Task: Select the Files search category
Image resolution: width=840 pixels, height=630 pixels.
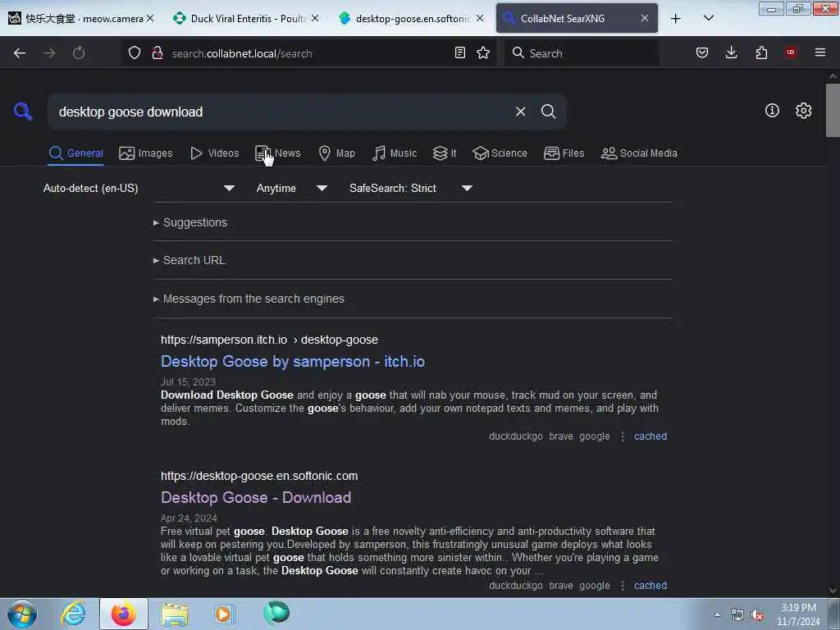Action: click(564, 153)
